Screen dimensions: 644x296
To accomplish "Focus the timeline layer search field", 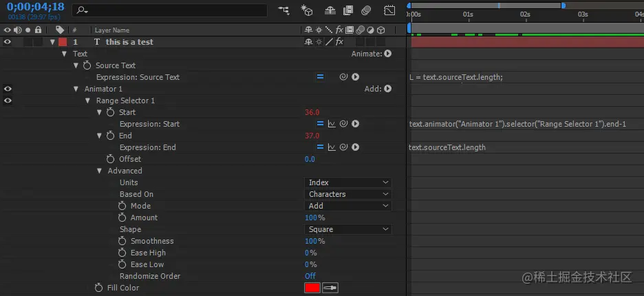I will tap(169, 10).
